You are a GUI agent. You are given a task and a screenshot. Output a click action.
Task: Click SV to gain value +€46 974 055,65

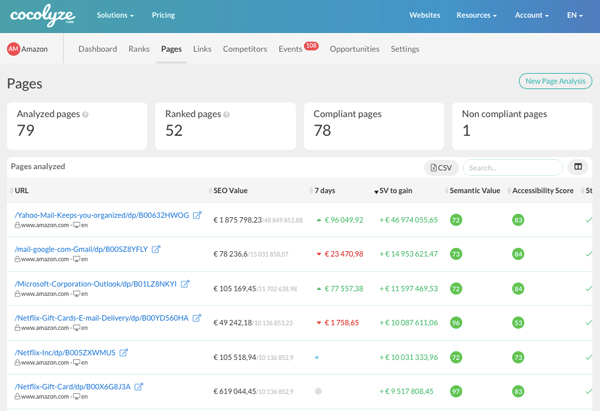click(409, 220)
